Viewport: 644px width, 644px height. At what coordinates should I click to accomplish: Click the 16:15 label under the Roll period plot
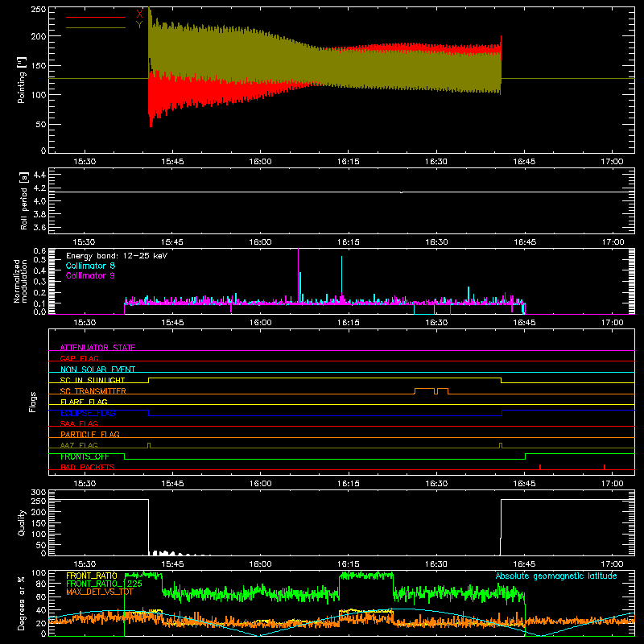pyautogui.click(x=349, y=242)
